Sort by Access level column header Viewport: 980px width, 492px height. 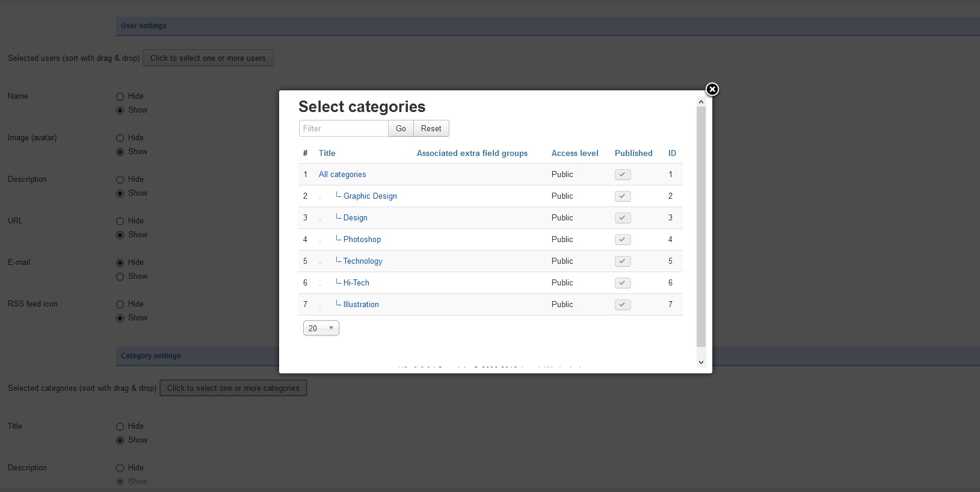tap(575, 154)
